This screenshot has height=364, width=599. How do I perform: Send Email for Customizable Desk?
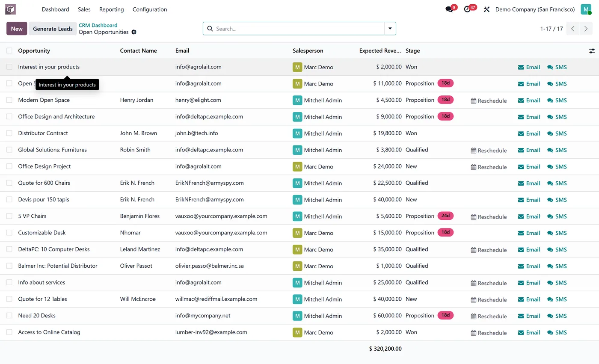(x=529, y=233)
